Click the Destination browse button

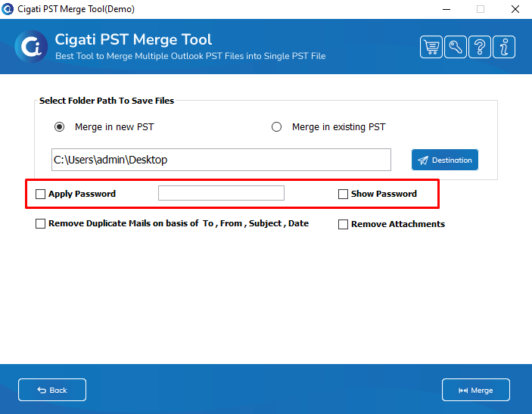(x=445, y=160)
